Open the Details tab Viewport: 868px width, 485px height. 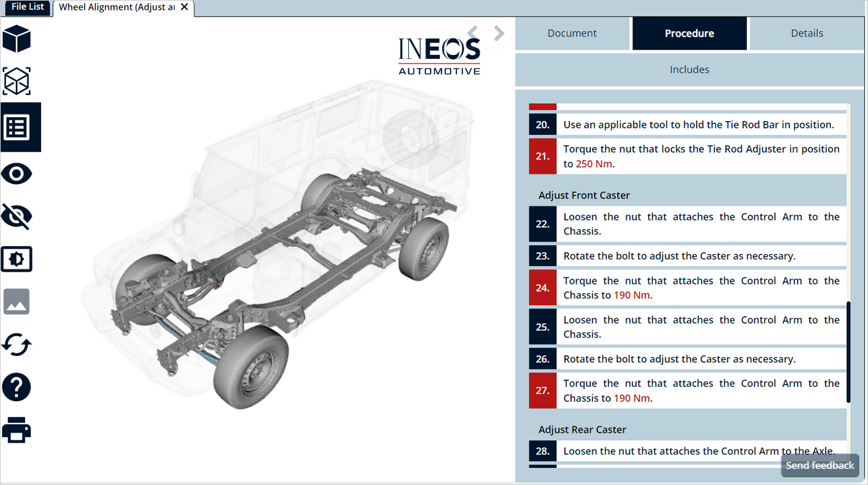click(x=807, y=33)
